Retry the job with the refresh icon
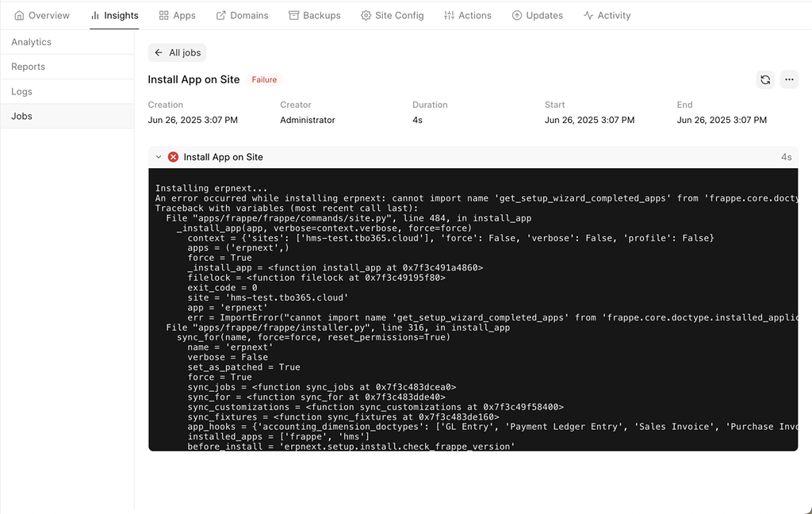The height and width of the screenshot is (514, 812). 764,79
